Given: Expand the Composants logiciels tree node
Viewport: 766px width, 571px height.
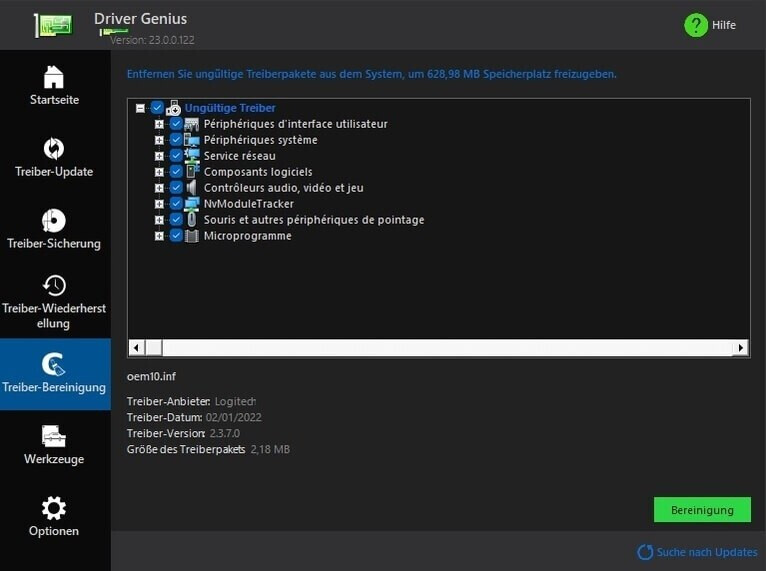Looking at the screenshot, I should 159,172.
